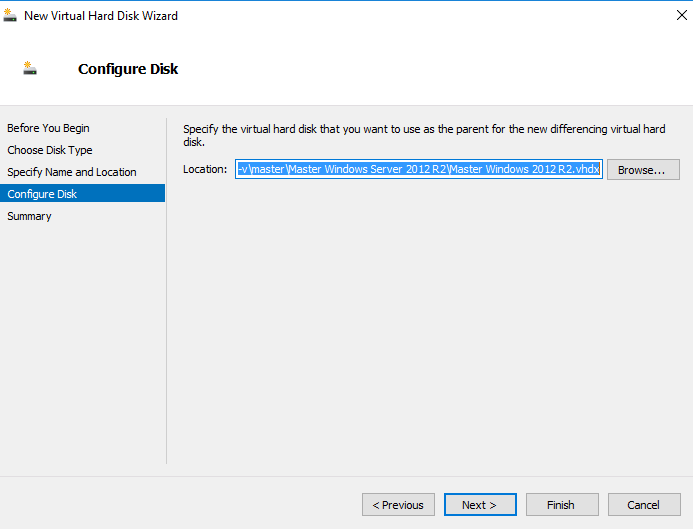This screenshot has height=529, width=693.
Task: Go to the Next wizard page
Action: point(480,505)
